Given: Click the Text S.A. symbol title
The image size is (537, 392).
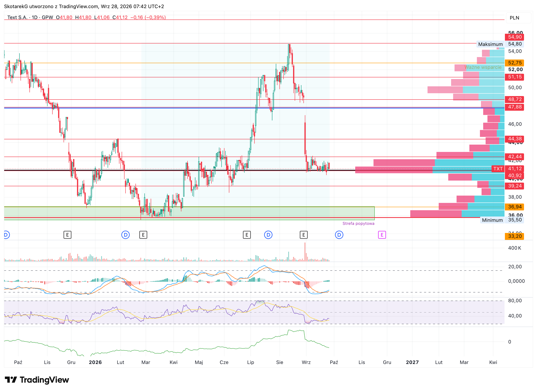Looking at the screenshot, I should [17, 17].
